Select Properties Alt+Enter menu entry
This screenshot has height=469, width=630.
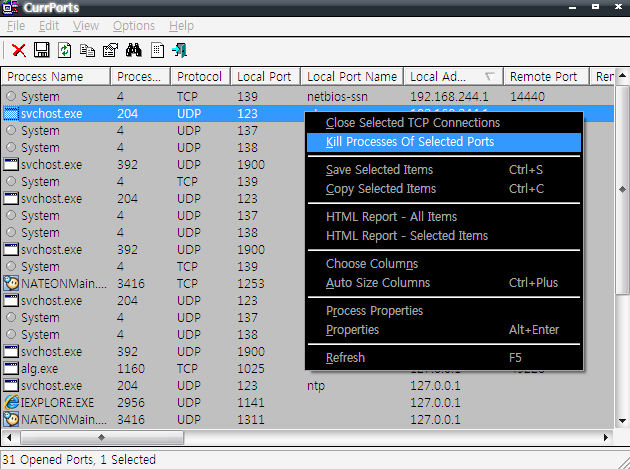tap(444, 330)
